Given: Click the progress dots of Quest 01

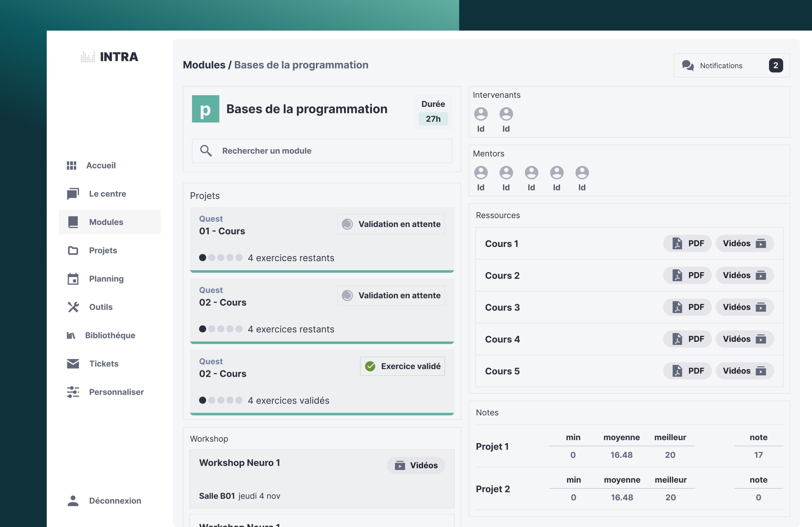Looking at the screenshot, I should [x=221, y=258].
